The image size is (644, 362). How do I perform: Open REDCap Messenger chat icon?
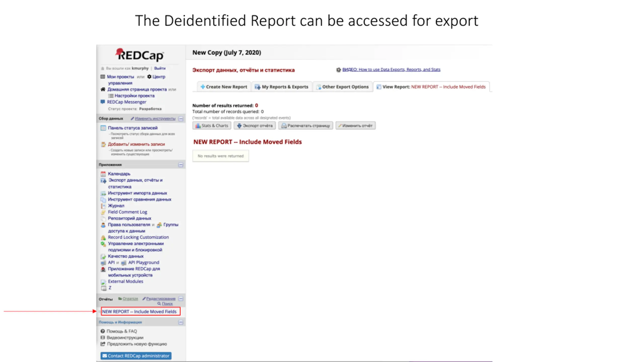pyautogui.click(x=103, y=102)
